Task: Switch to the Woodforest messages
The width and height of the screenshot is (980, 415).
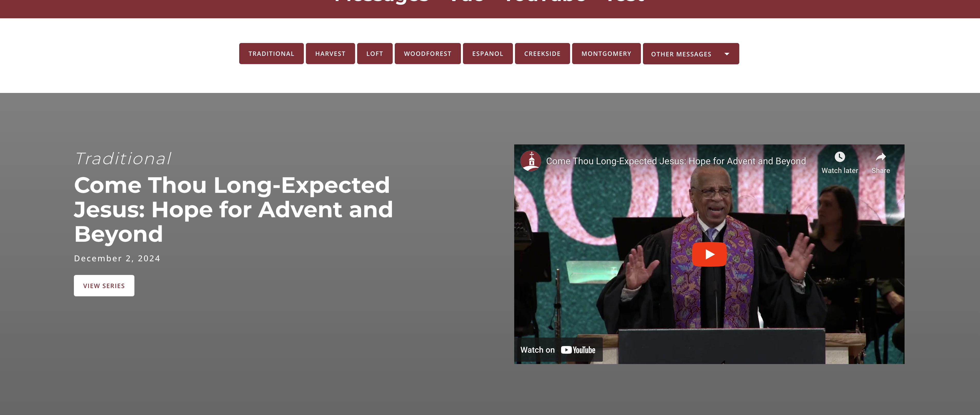Action: click(x=428, y=54)
